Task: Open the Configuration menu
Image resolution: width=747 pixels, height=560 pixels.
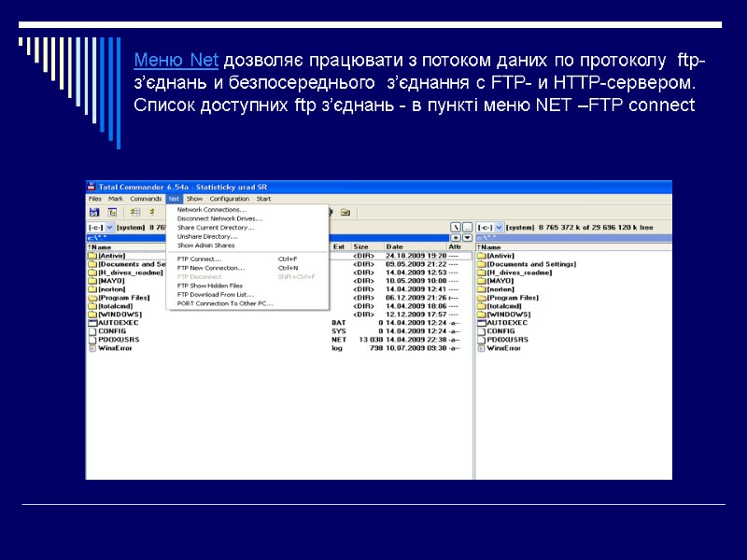Action: tap(229, 199)
